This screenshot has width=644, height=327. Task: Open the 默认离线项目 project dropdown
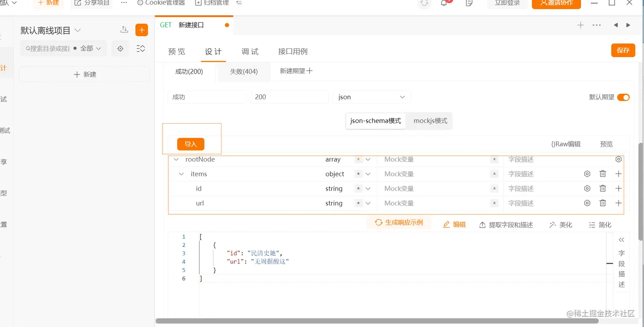point(51,30)
